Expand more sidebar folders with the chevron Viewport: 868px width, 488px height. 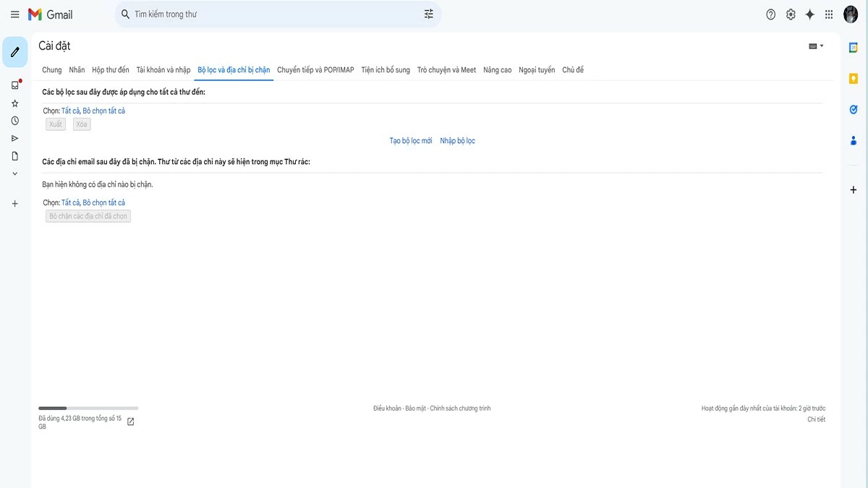14,173
